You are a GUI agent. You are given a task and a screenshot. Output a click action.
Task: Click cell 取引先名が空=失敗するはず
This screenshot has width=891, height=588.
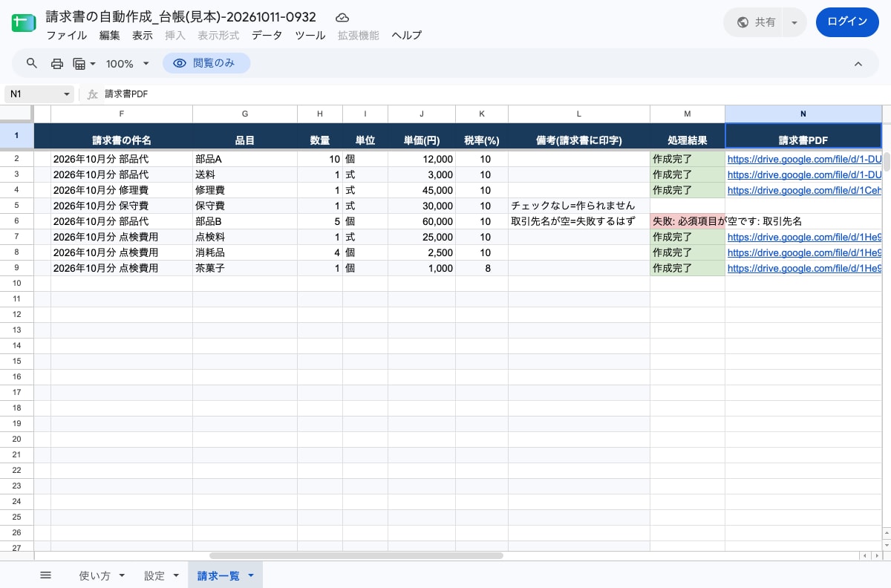579,221
